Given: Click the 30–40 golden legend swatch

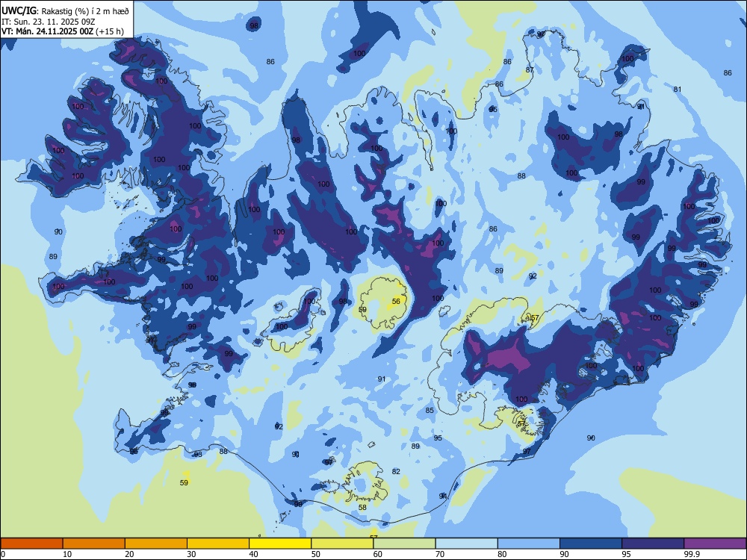Looking at the screenshot, I should click(x=218, y=544).
